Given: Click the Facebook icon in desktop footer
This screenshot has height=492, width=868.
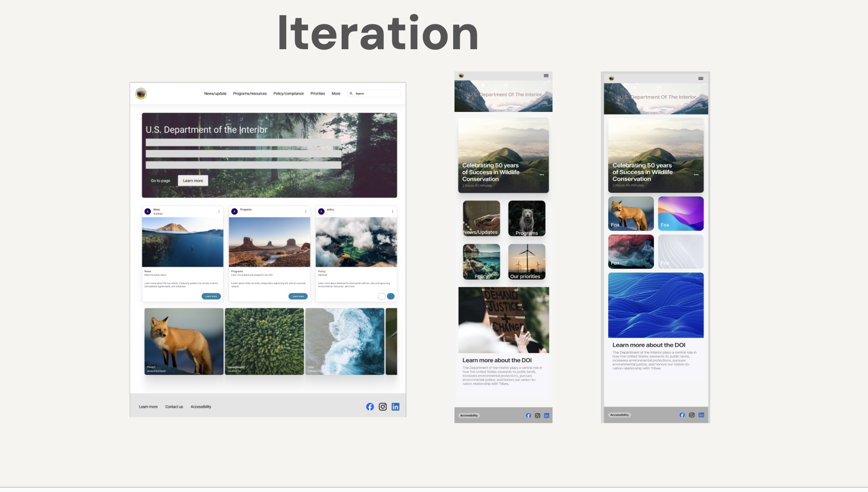Looking at the screenshot, I should click(x=370, y=407).
